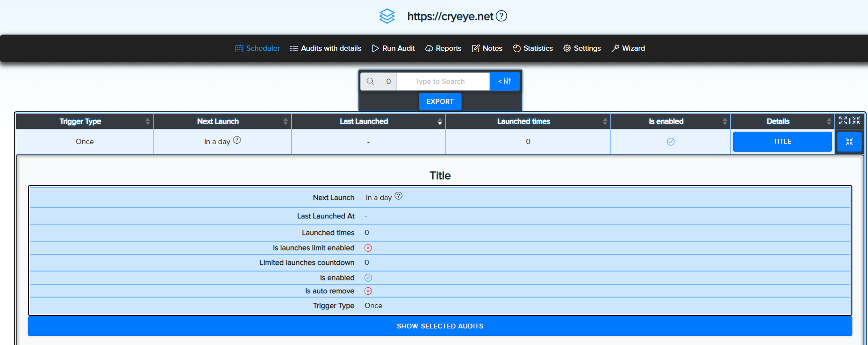
Task: Go to the Statistics page
Action: [x=533, y=48]
